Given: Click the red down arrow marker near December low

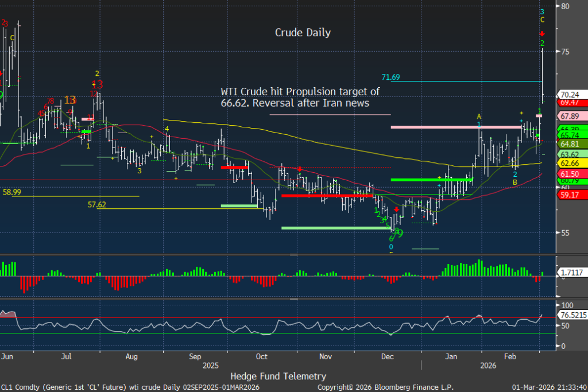Looking at the screenshot, I should pyautogui.click(x=396, y=210).
